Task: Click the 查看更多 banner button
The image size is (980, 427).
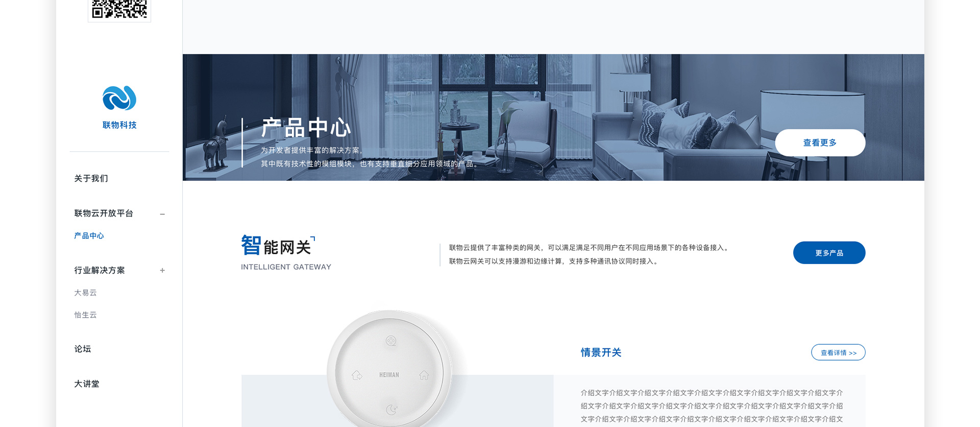Action: (x=820, y=143)
